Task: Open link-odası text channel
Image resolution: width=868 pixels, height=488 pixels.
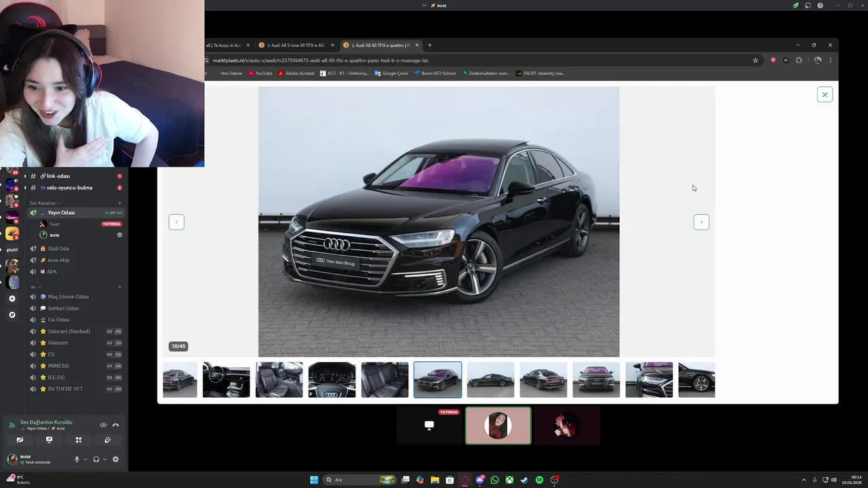Action: point(75,176)
